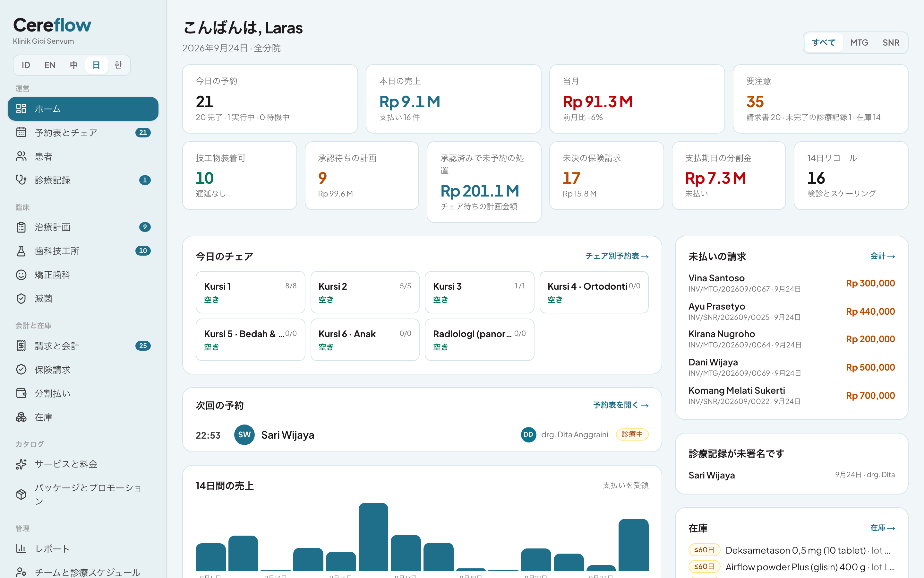Click the 診療中 status badge

click(x=632, y=435)
